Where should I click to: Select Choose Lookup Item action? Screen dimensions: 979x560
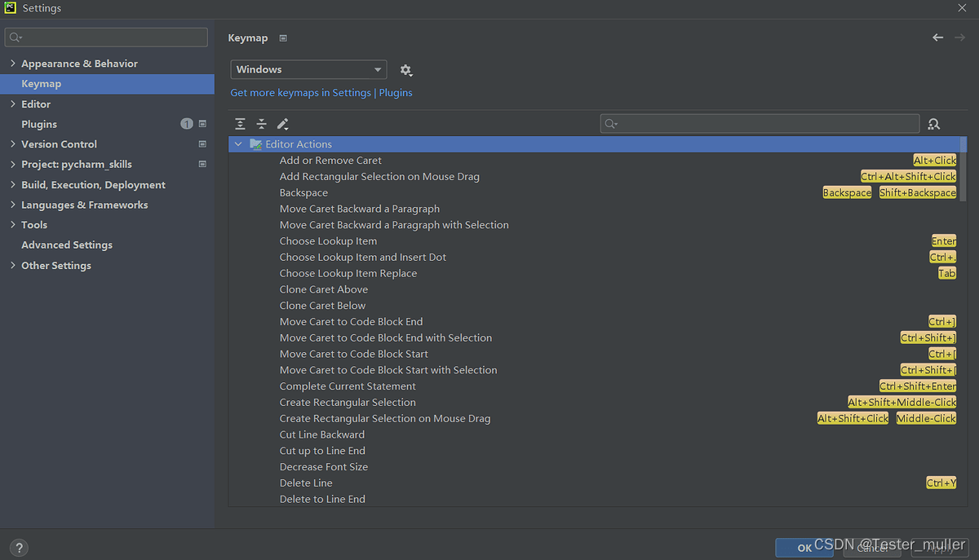(328, 241)
